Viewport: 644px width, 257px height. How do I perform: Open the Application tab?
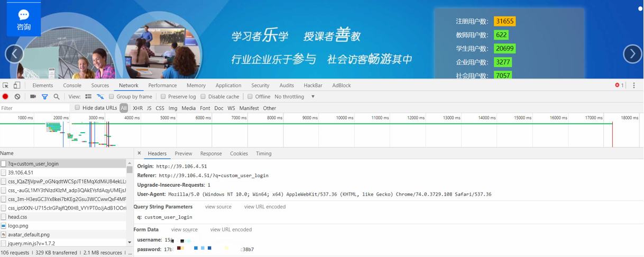click(228, 85)
